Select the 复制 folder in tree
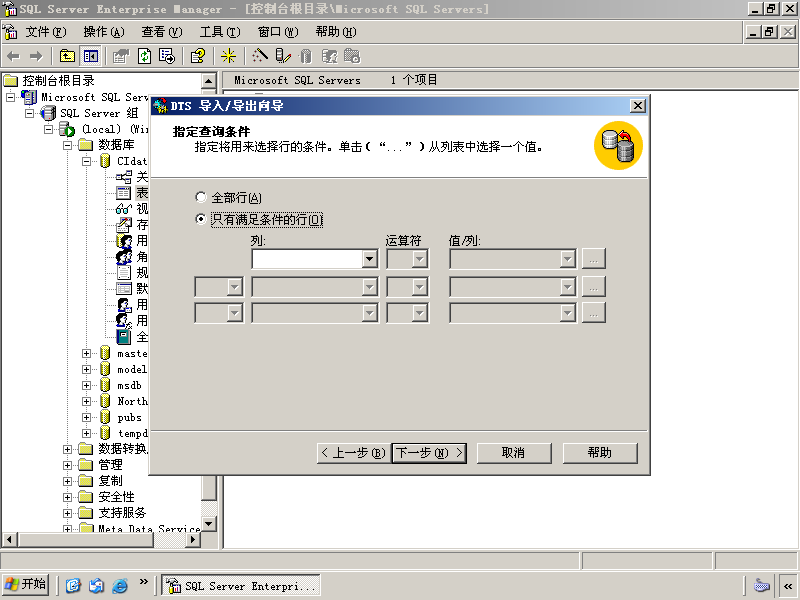Screen dimensions: 800x600 click(x=110, y=481)
